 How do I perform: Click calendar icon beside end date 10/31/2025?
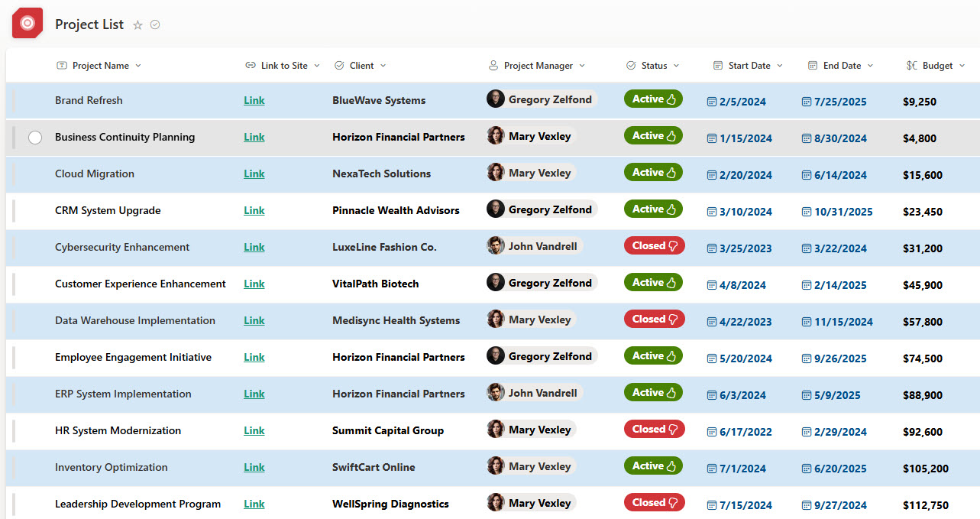tap(807, 212)
